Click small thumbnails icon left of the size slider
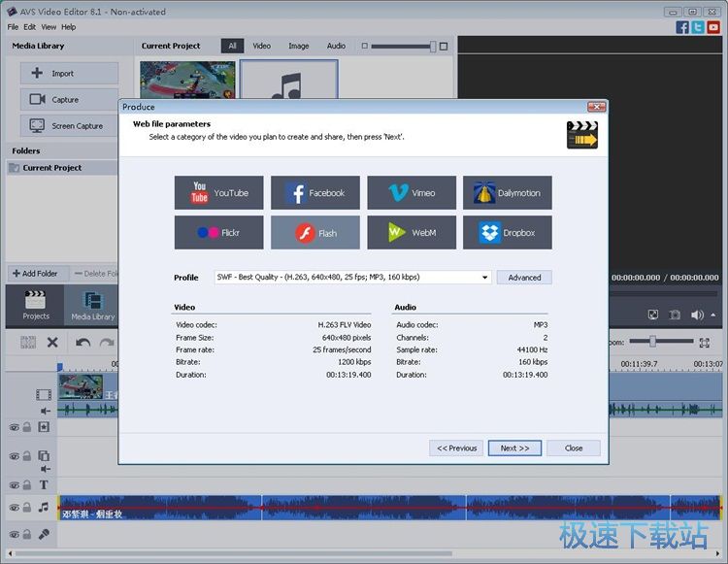 364,46
